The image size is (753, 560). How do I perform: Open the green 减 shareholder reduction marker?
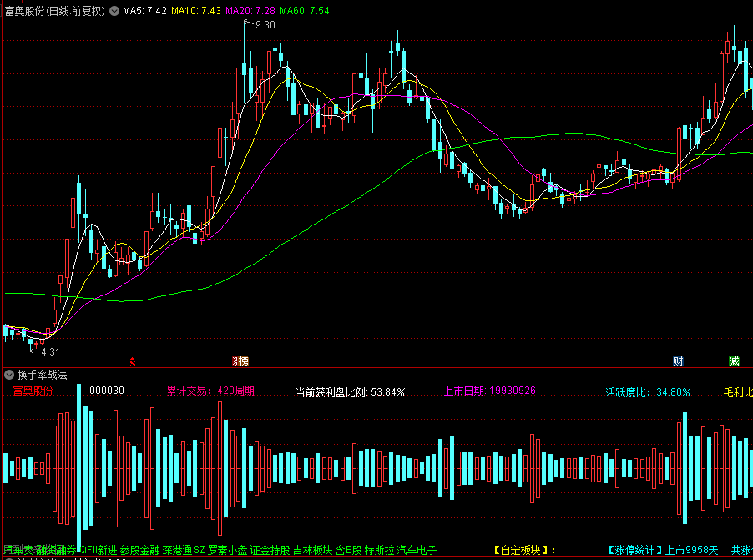pos(734,361)
